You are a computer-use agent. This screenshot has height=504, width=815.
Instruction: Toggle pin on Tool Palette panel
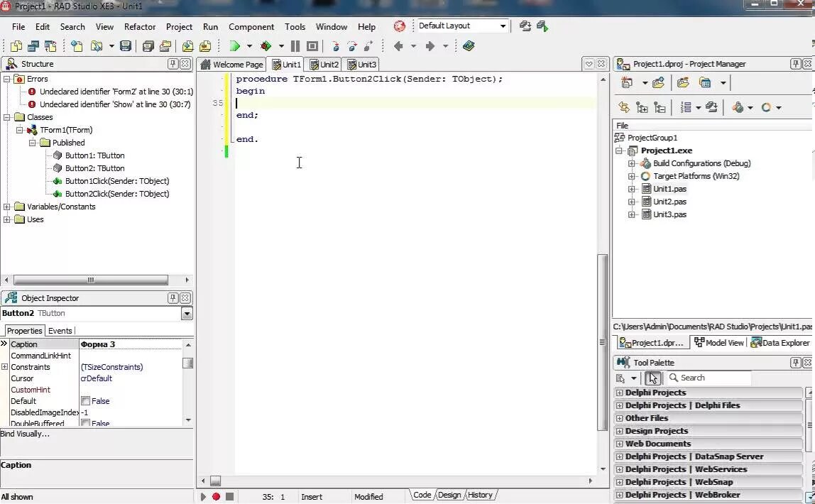point(795,363)
